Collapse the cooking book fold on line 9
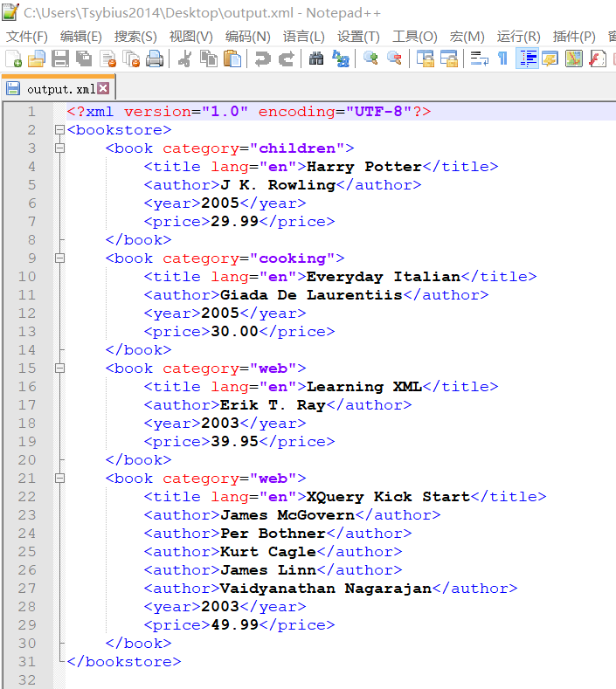The width and height of the screenshot is (616, 689). [59, 258]
